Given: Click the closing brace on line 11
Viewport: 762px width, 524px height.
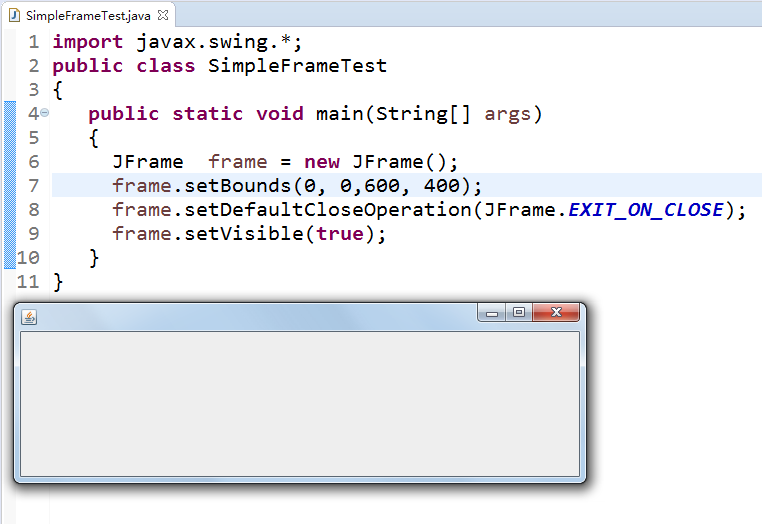Looking at the screenshot, I should [58, 282].
